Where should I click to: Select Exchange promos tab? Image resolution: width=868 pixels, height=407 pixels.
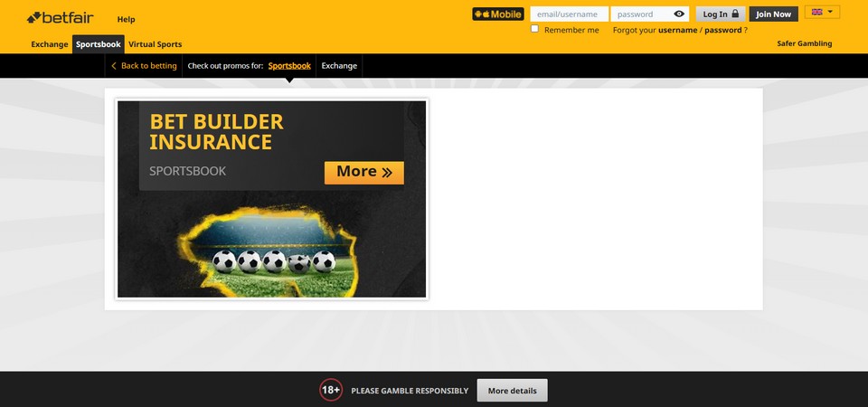click(339, 66)
